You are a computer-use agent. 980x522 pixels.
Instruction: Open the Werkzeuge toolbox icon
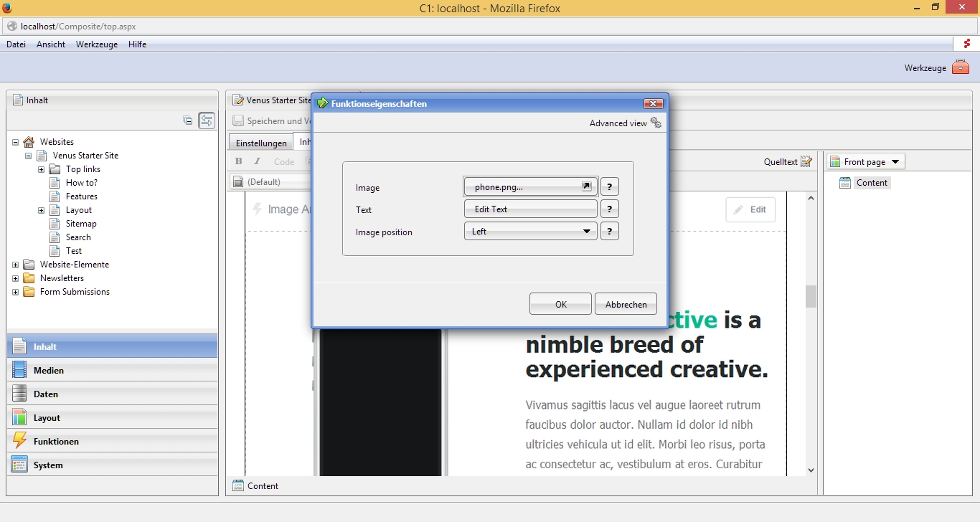pyautogui.click(x=961, y=68)
